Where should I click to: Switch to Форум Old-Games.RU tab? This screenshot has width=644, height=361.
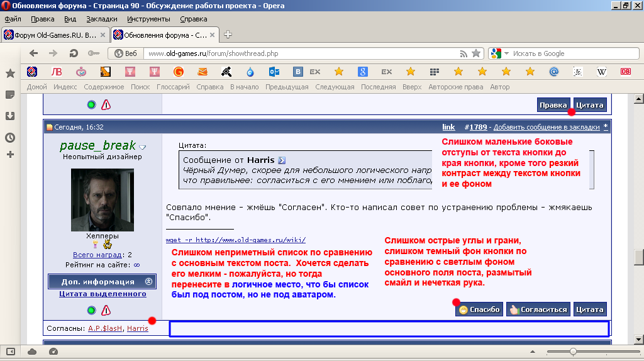[55, 35]
